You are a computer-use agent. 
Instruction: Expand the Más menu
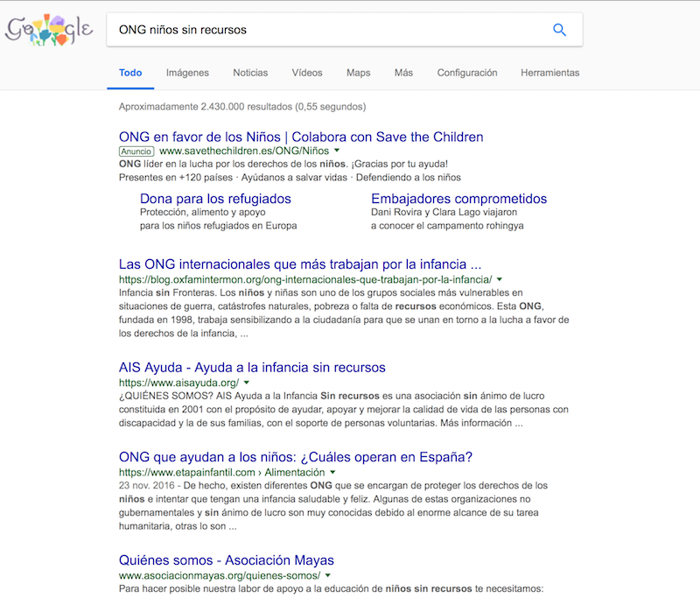pos(403,73)
